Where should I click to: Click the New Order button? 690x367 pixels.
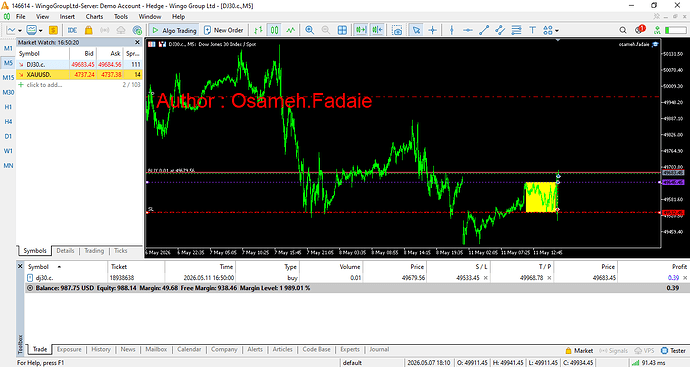tap(224, 30)
